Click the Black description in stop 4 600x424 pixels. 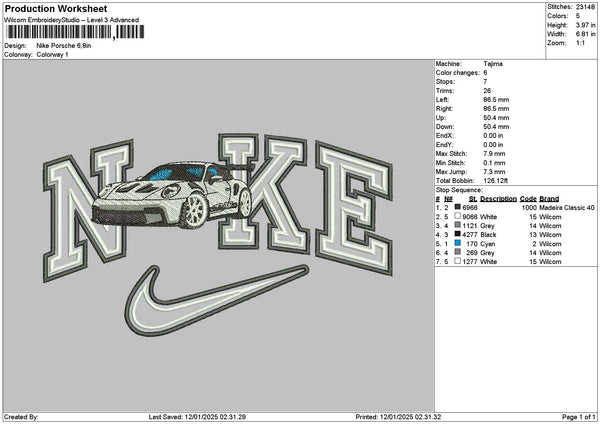point(488,235)
